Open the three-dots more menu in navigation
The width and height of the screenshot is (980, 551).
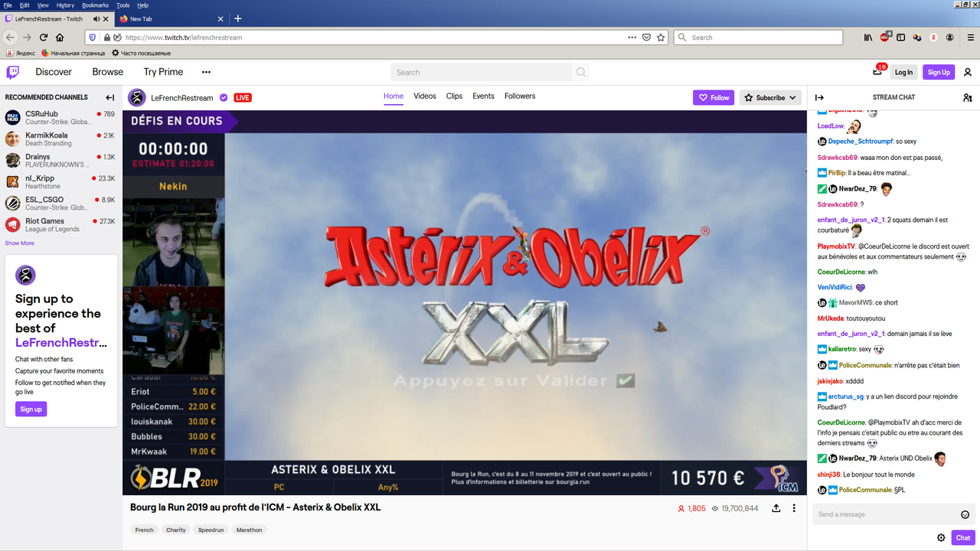(206, 72)
